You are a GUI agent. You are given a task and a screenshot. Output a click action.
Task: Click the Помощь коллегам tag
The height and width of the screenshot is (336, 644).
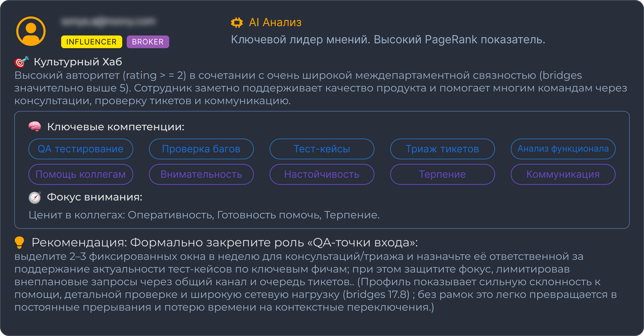tap(81, 174)
